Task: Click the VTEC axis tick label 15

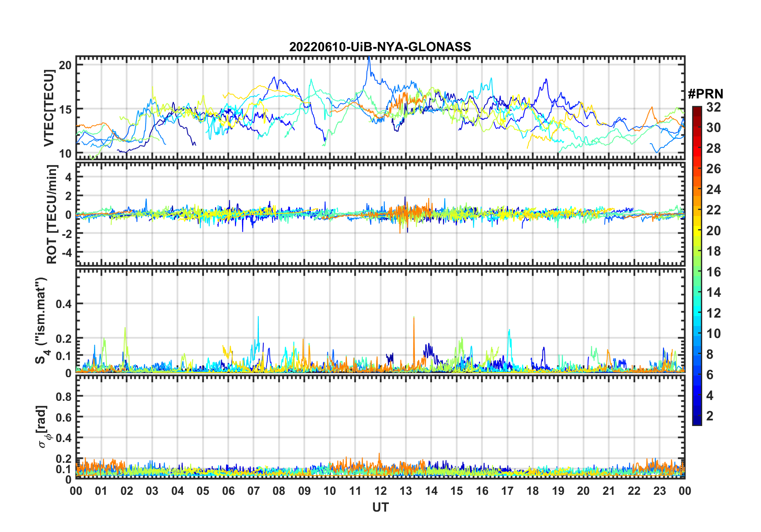Action: [65, 109]
